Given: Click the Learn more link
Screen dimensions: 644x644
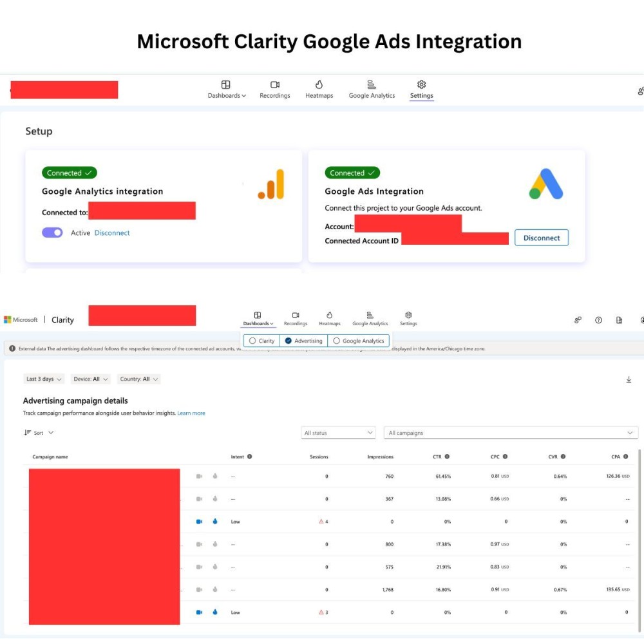Looking at the screenshot, I should point(191,413).
